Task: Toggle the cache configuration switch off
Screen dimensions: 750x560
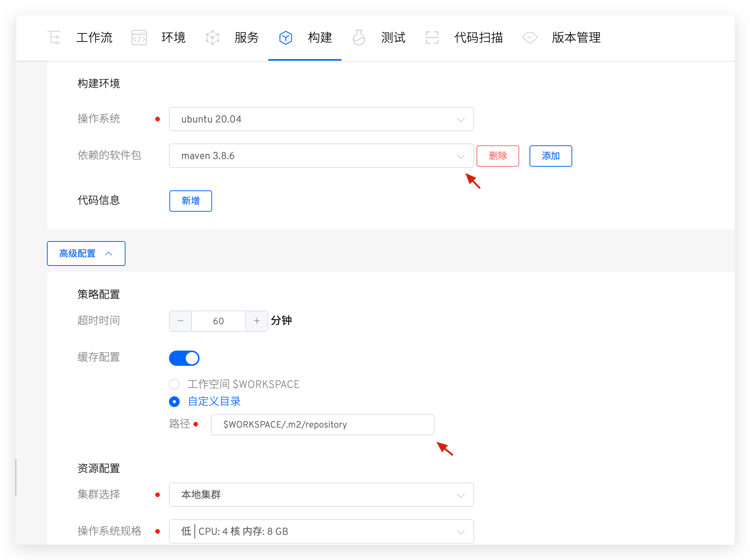Action: pyautogui.click(x=184, y=358)
